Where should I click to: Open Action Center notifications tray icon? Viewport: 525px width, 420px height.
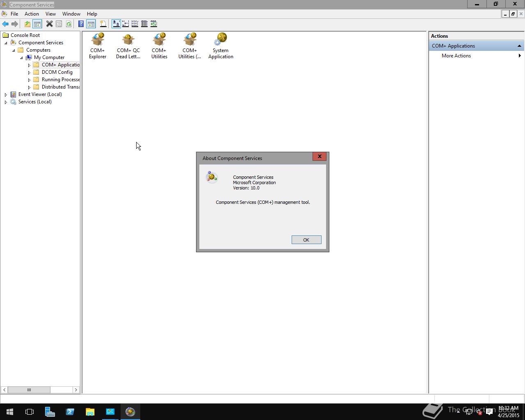[489, 412]
